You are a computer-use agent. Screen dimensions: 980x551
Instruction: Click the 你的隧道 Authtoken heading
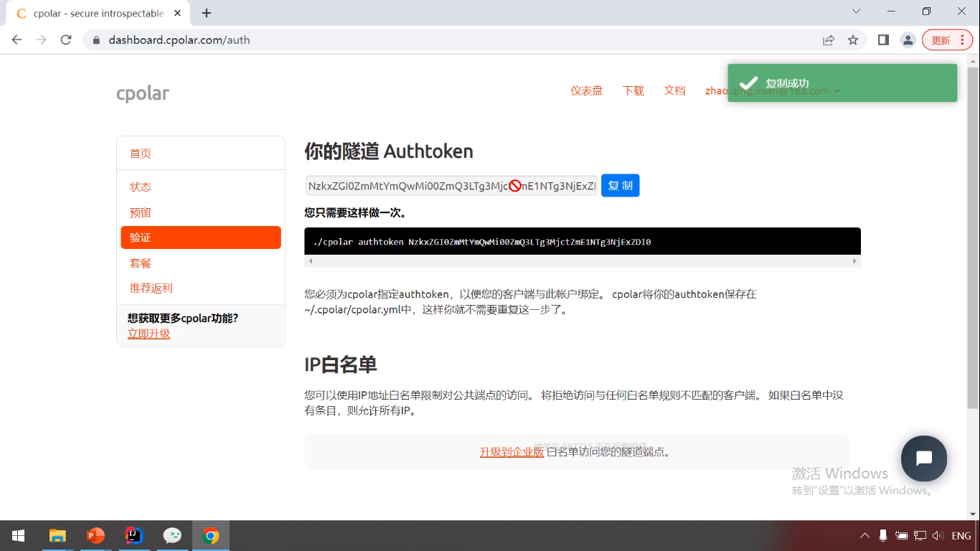tap(389, 151)
